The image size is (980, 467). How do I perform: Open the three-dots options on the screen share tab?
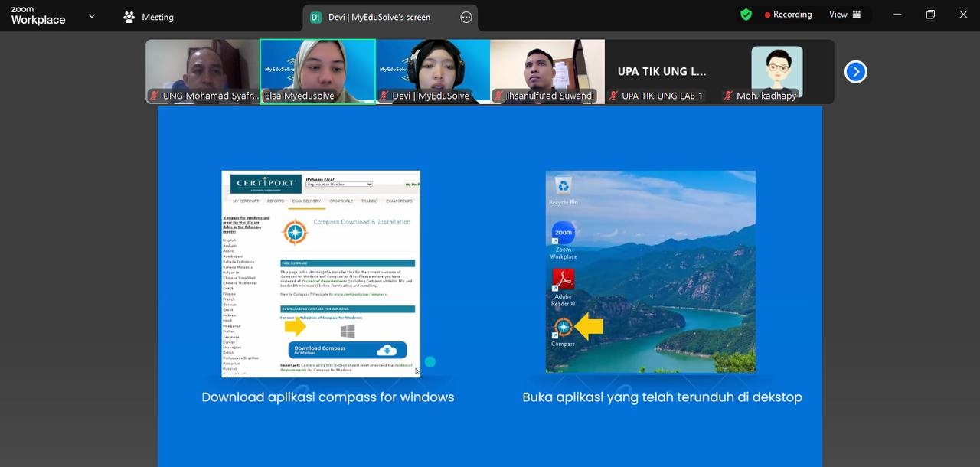466,17
